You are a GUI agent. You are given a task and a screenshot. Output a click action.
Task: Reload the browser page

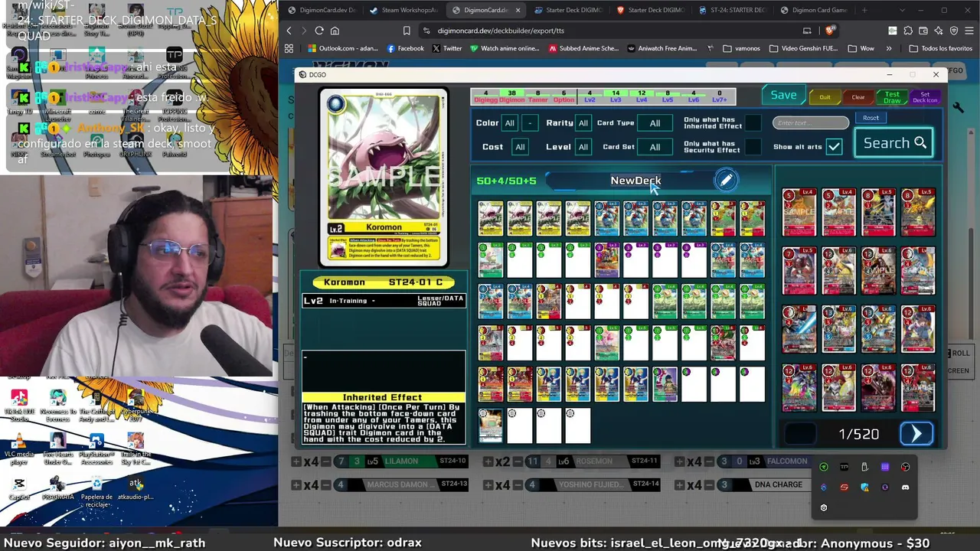click(319, 31)
